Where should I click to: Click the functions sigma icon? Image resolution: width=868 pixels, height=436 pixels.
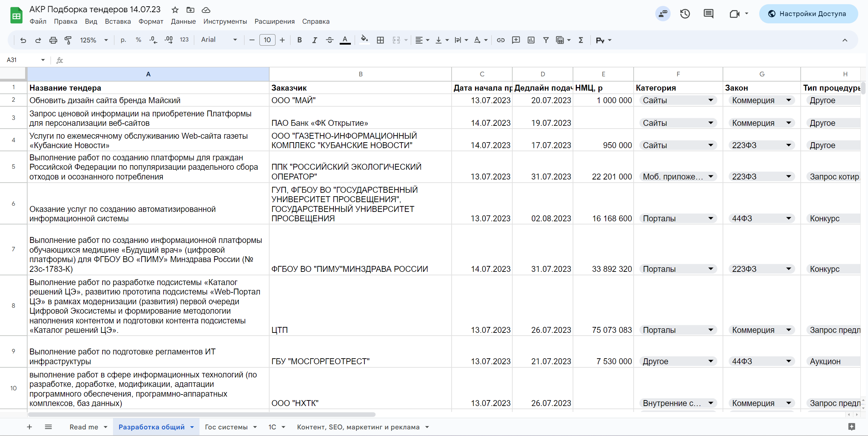581,40
